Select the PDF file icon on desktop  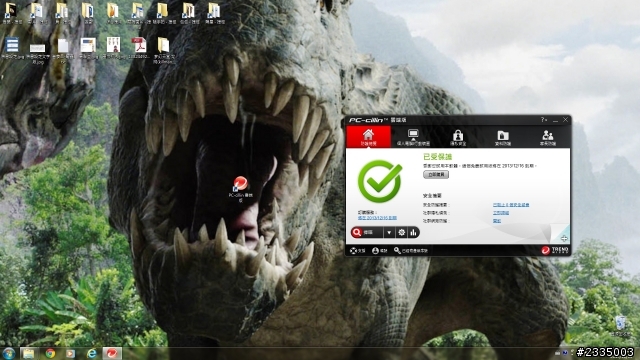[x=139, y=48]
